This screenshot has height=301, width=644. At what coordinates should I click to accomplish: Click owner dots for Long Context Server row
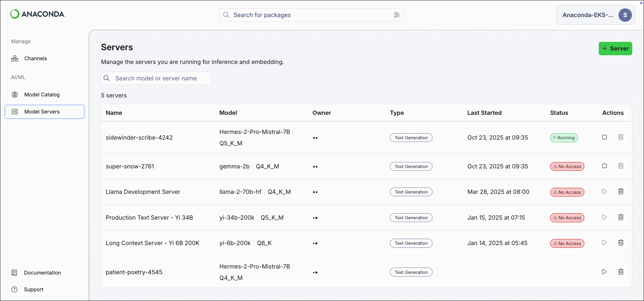point(315,243)
